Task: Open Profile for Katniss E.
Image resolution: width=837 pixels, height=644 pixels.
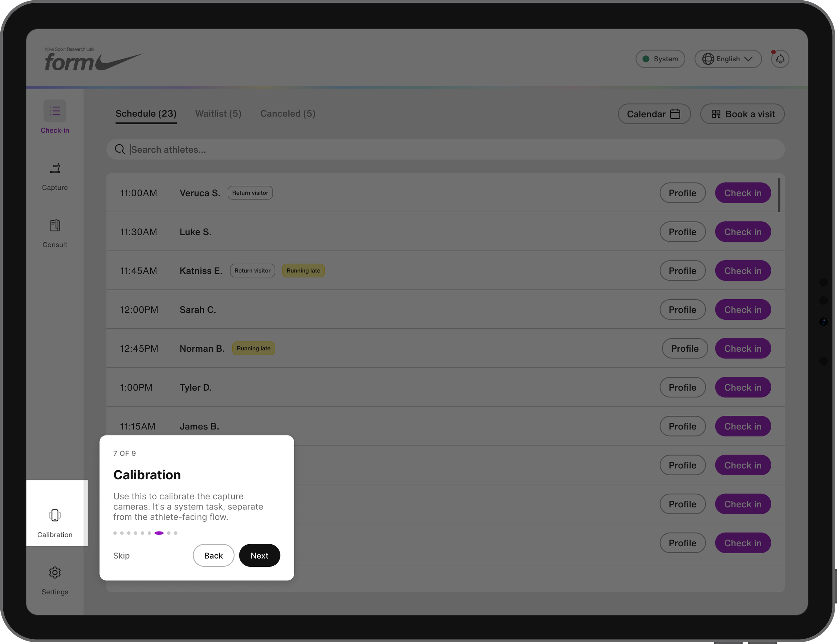Action: [682, 270]
